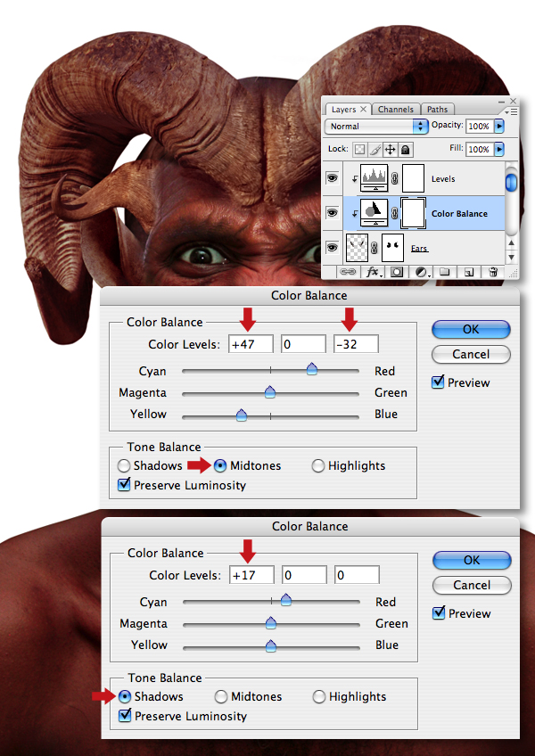Click Cancel in the lower Color Balance dialog
The image size is (535, 756).
pyautogui.click(x=472, y=586)
